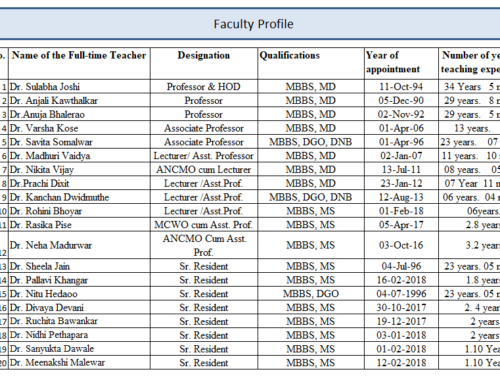The height and width of the screenshot is (380, 500).
Task: Select the Dr. Ruchita Bawankar name cell
Action: [79, 321]
